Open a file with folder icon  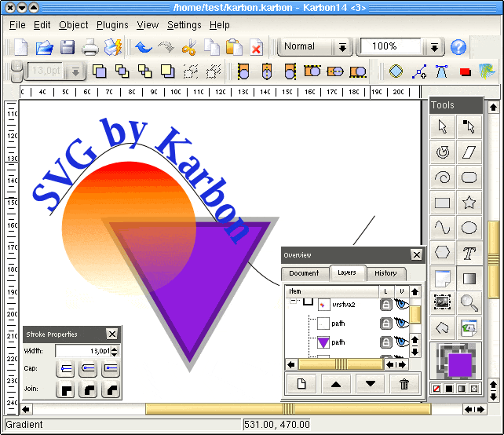click(x=44, y=47)
